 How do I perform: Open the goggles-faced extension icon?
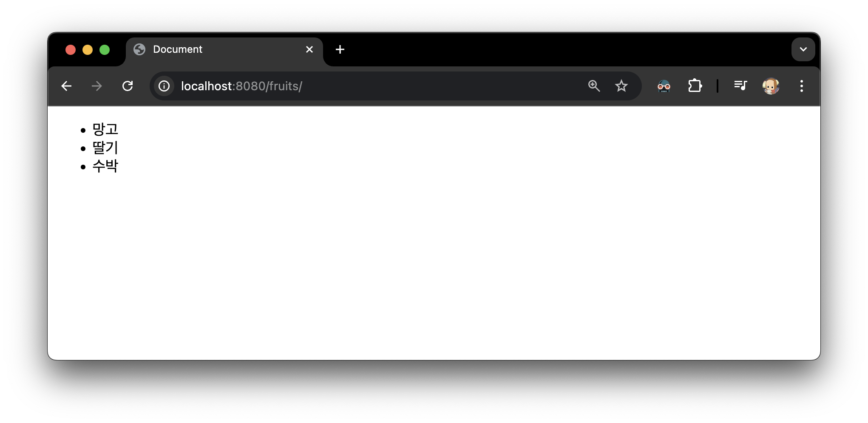pos(664,86)
